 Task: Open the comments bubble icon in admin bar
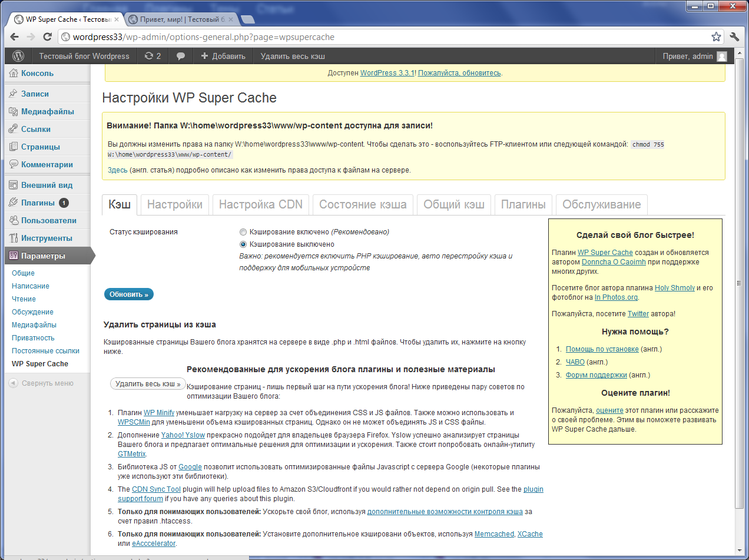(x=181, y=57)
